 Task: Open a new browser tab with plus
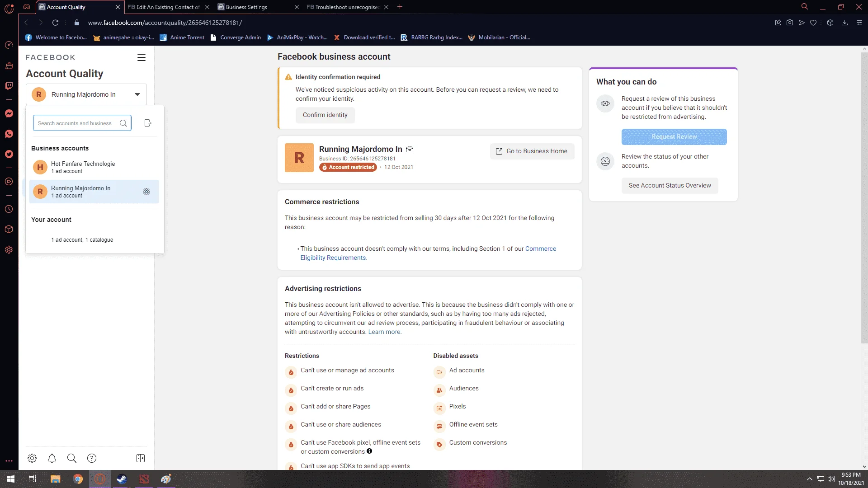pyautogui.click(x=400, y=7)
